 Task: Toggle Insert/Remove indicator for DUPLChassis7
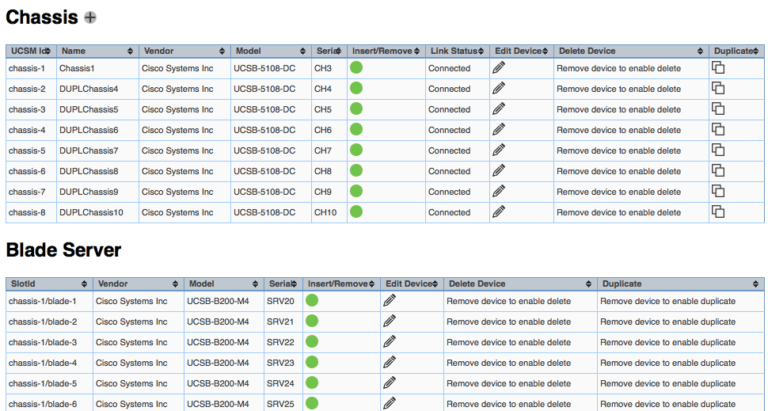(356, 150)
